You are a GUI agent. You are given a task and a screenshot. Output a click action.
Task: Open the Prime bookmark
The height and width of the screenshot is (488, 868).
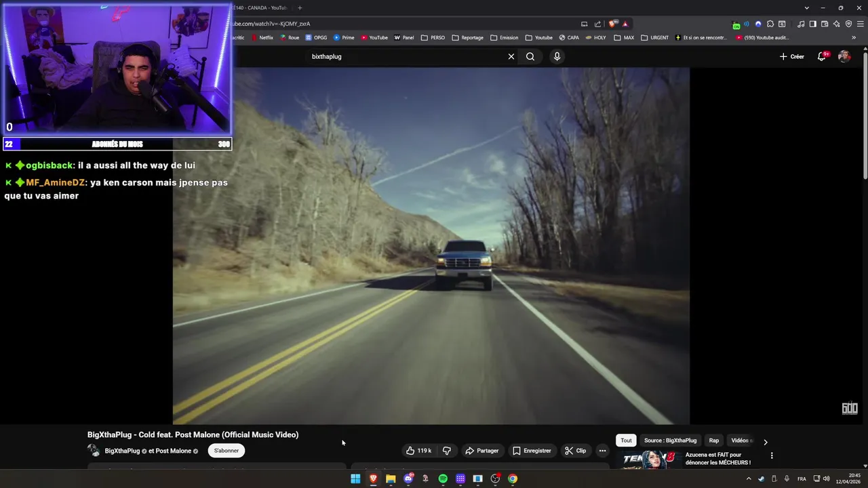(344, 37)
